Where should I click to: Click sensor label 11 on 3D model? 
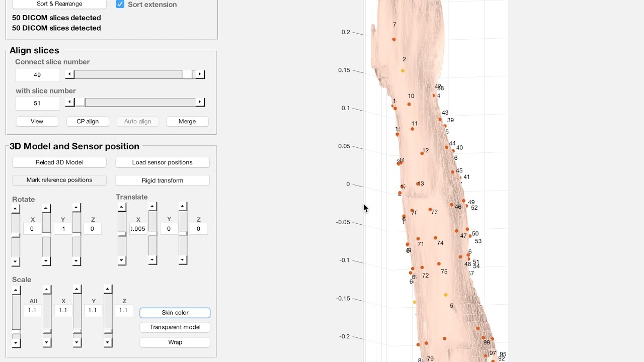[x=415, y=123]
